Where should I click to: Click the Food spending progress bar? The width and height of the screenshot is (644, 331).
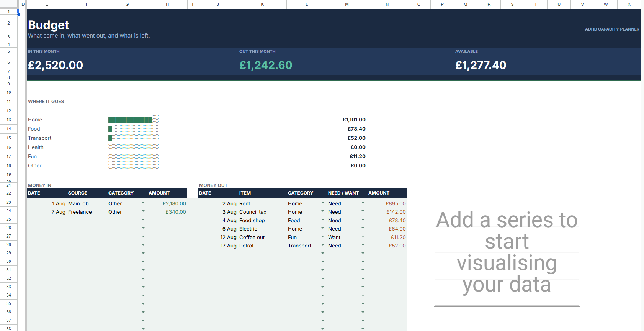[x=134, y=129]
